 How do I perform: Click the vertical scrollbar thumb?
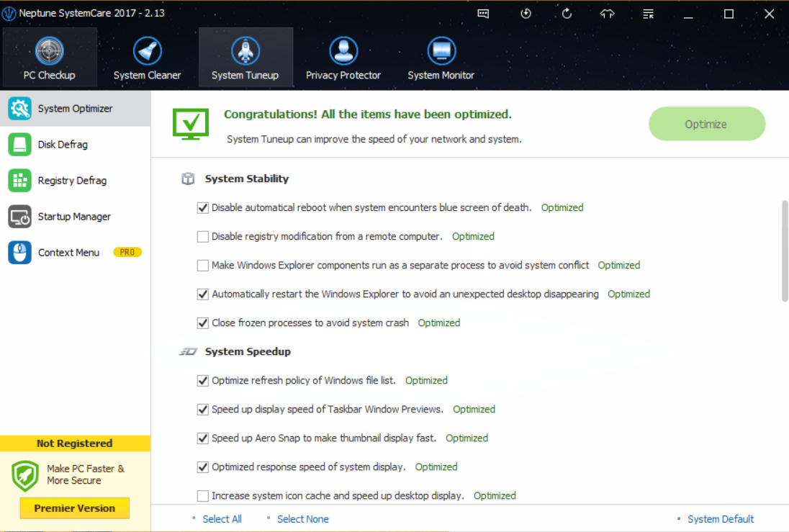[785, 251]
